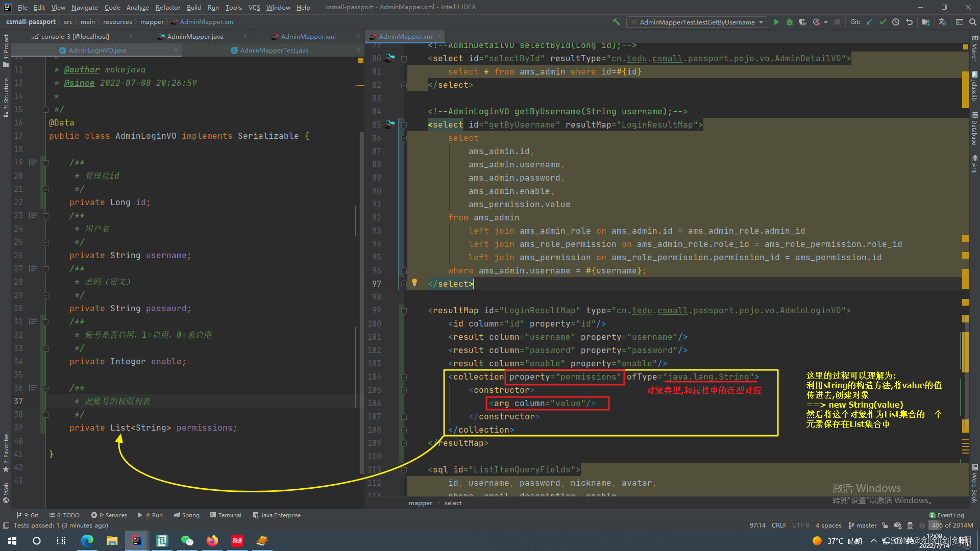Screen dimensions: 980x551
Task: Toggle the line 85 gutter breakpoint marker
Action: [x=390, y=124]
